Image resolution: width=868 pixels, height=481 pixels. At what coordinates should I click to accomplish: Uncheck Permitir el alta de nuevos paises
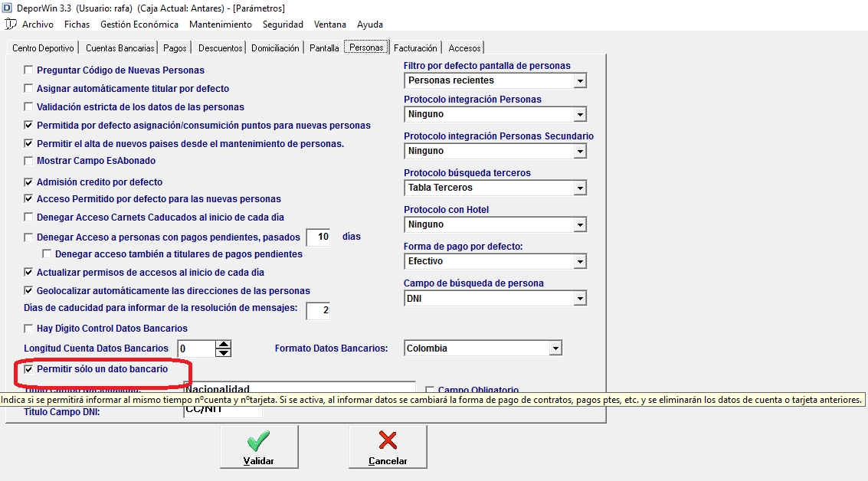(x=28, y=144)
